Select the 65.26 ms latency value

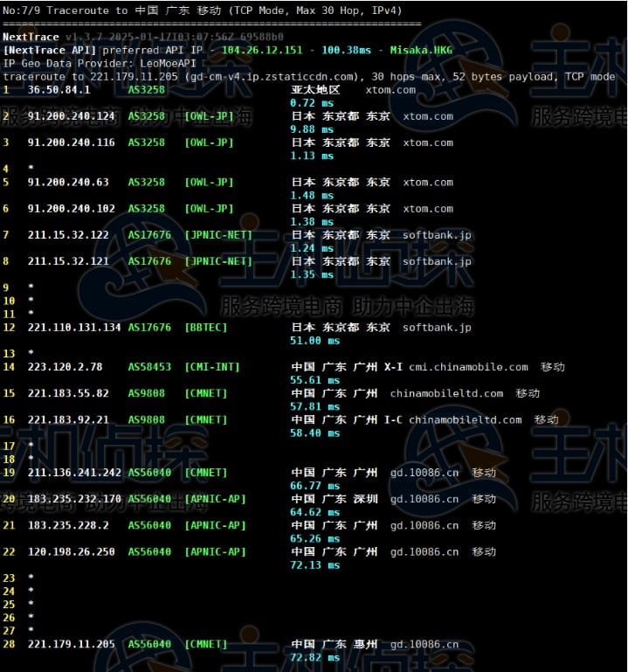(x=314, y=538)
